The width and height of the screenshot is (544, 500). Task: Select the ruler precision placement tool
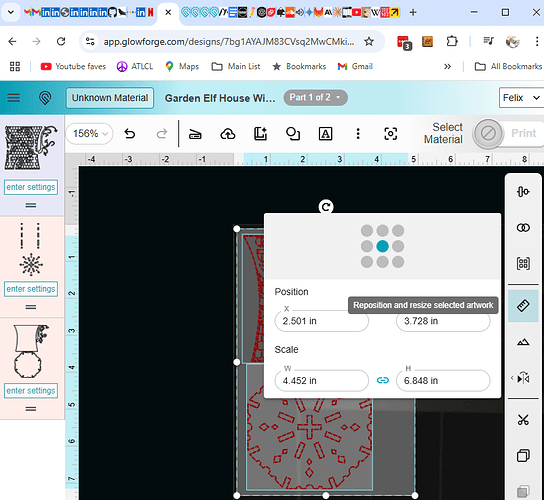point(523,306)
